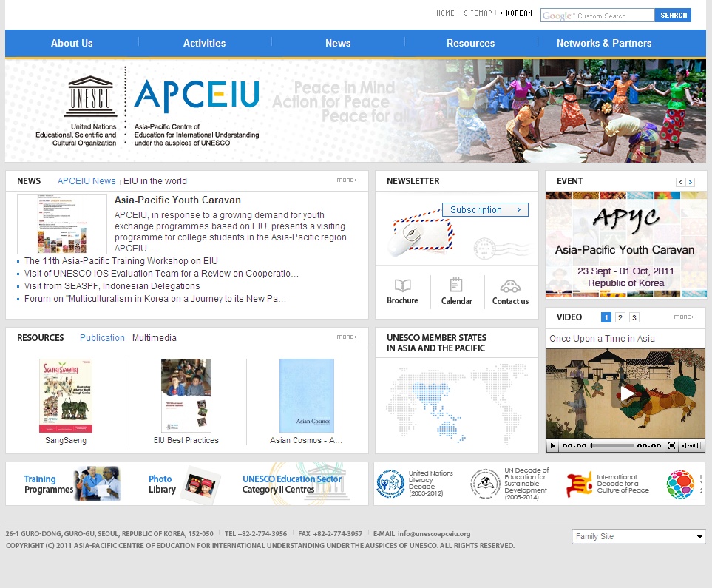Show next event with right arrow
Screen dimensions: 712x588
tap(691, 182)
